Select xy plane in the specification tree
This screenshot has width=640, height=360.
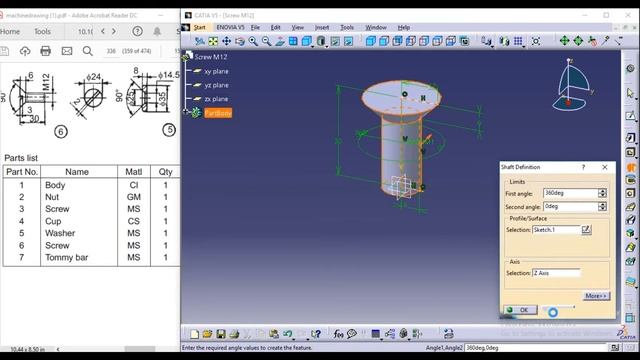[x=216, y=71]
